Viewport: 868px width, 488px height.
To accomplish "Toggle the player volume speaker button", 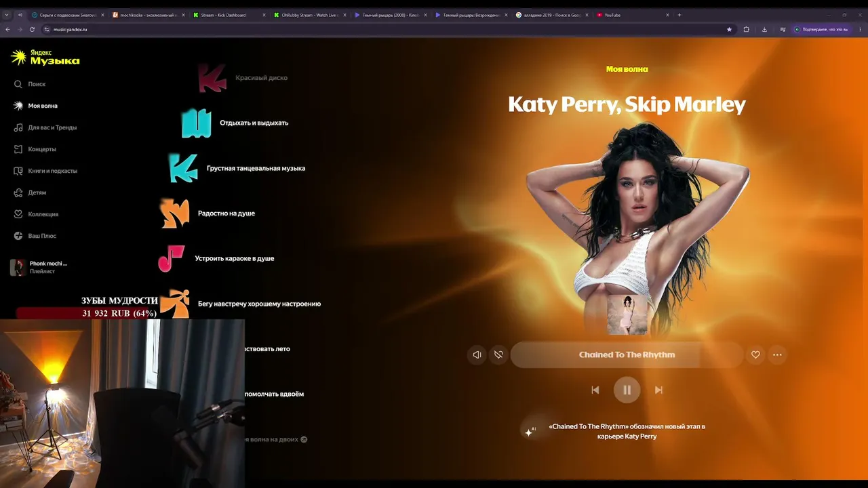I will [477, 354].
